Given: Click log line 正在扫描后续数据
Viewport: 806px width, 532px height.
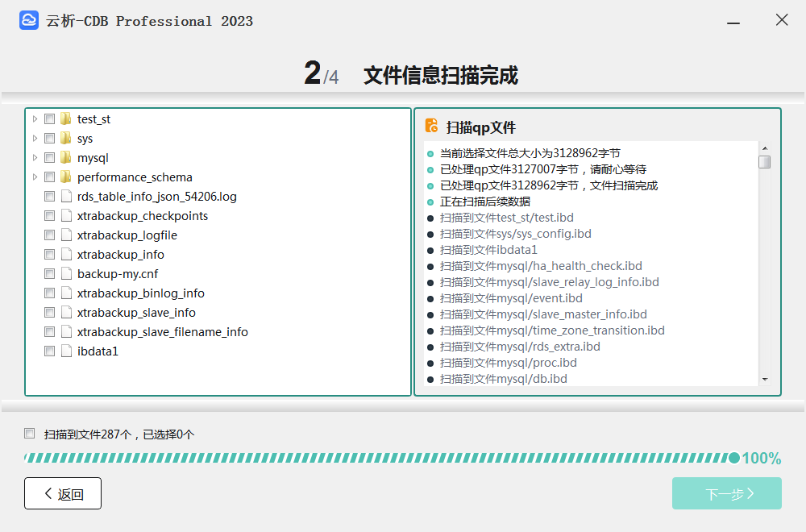Looking at the screenshot, I should (484, 202).
